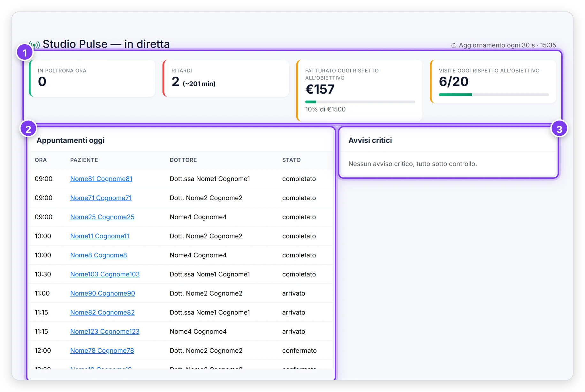The width and height of the screenshot is (585, 392).
Task: Click the ORA column header
Action: (41, 160)
